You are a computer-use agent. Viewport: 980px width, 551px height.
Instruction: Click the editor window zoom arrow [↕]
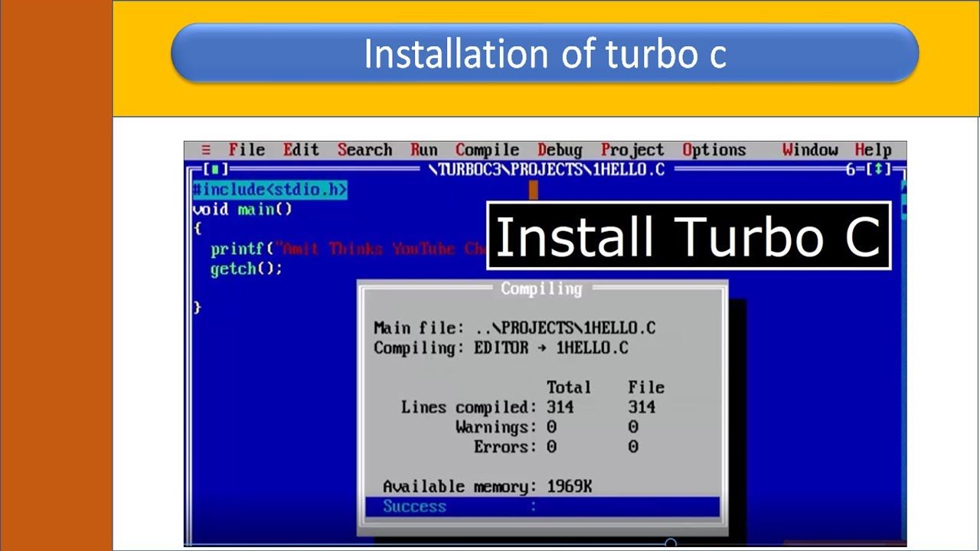click(x=879, y=170)
